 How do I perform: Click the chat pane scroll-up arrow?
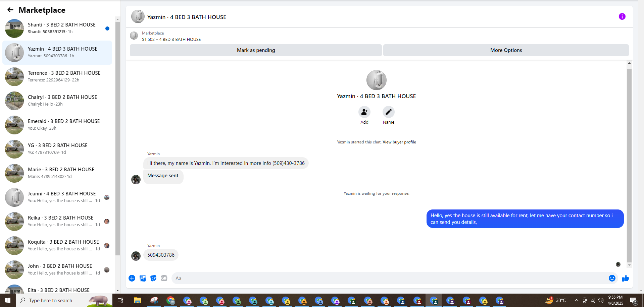pos(629,63)
